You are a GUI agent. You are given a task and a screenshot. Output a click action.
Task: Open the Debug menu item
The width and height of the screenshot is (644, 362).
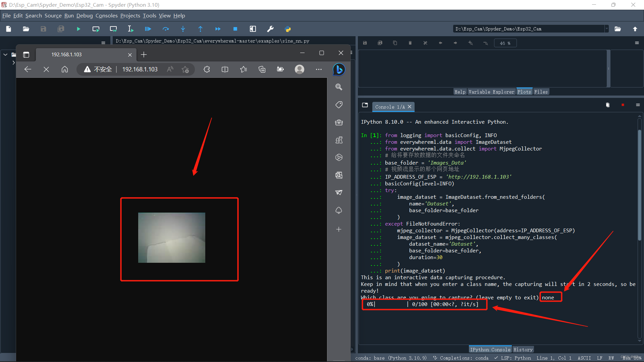click(85, 15)
